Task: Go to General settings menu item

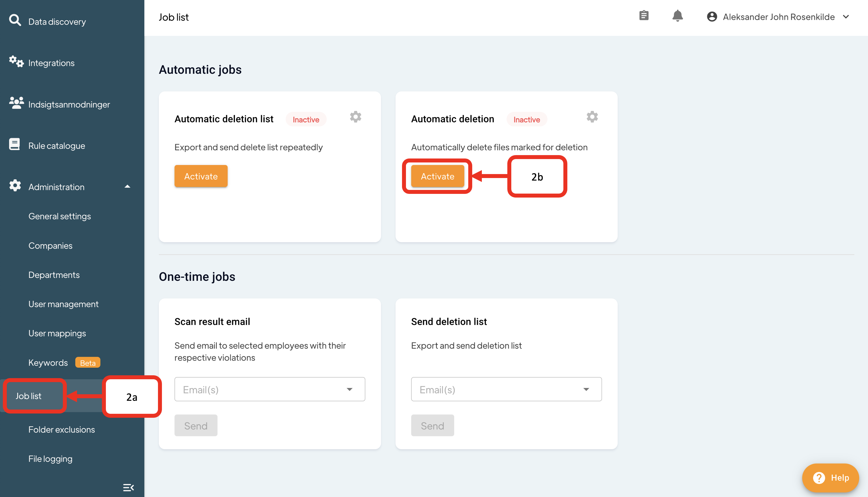Action: pyautogui.click(x=59, y=217)
